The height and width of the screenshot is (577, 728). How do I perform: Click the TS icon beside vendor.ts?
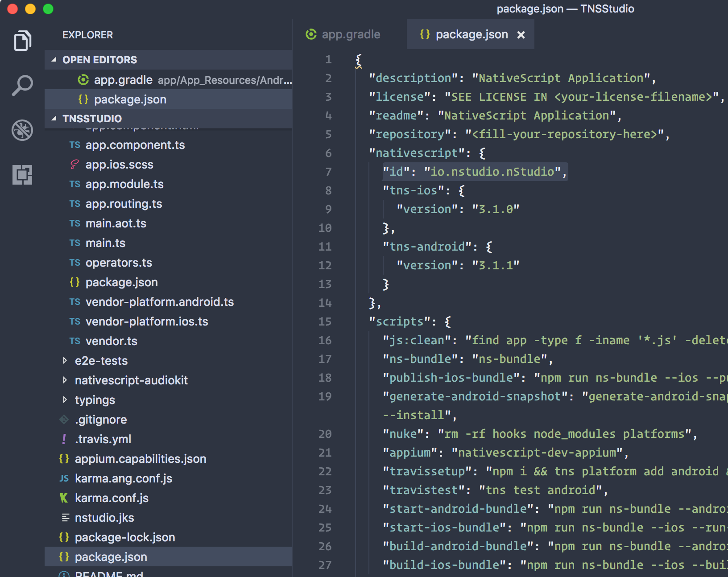click(74, 341)
